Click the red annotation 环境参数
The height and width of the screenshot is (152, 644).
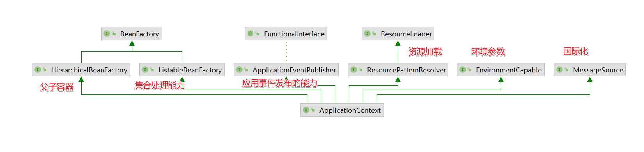click(x=488, y=52)
